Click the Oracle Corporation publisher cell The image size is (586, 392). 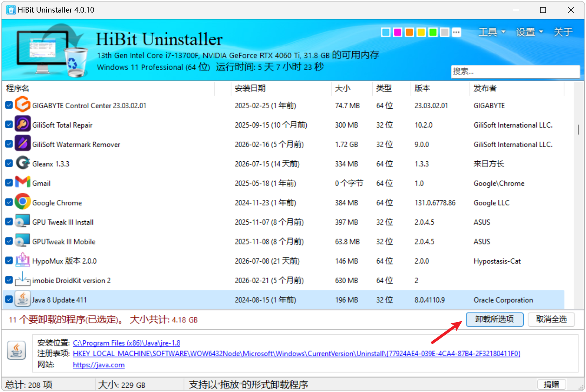point(503,300)
